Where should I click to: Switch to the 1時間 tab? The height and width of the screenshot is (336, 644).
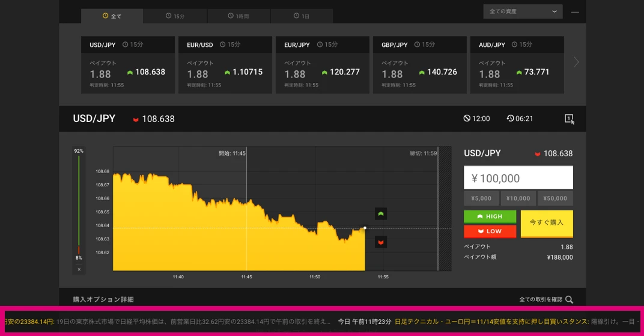coord(238,16)
